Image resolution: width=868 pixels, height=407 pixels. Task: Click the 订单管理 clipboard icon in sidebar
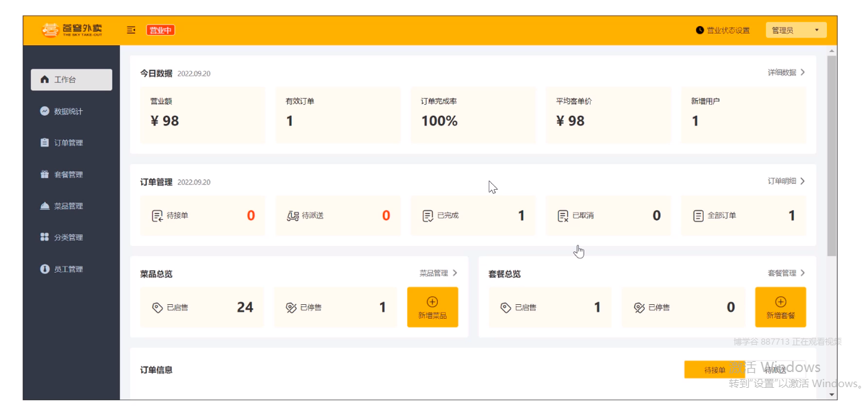tap(45, 143)
